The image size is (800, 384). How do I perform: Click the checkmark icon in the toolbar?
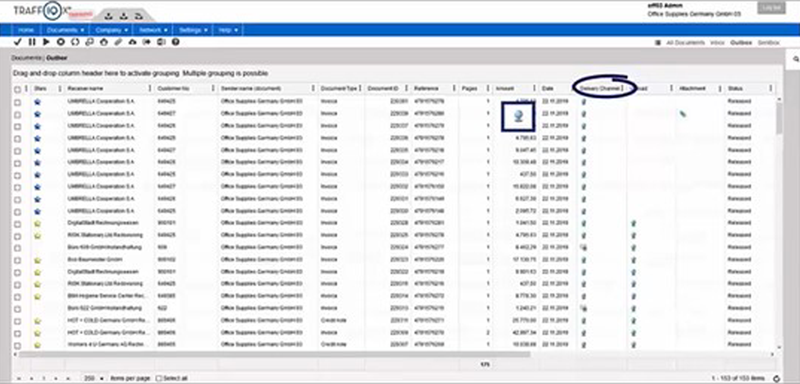point(18,42)
